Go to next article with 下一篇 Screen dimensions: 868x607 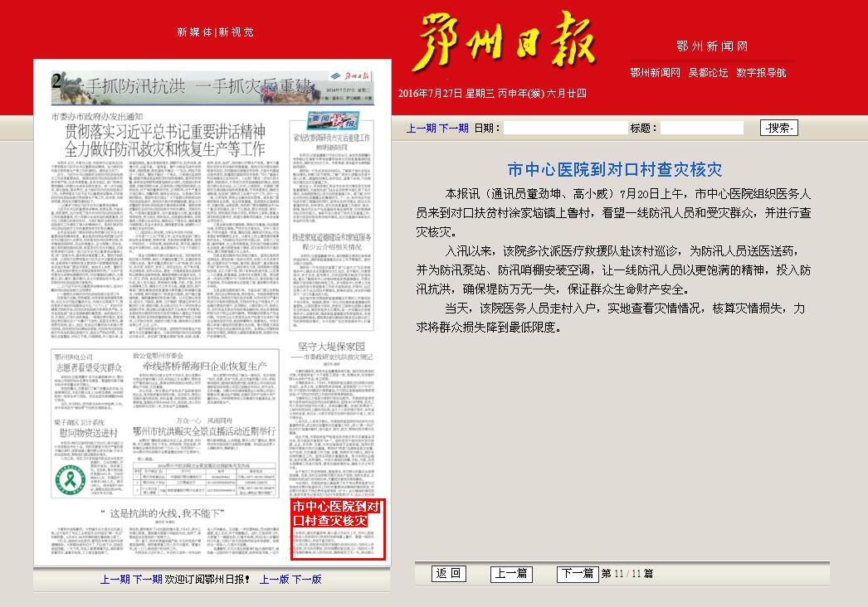[x=578, y=574]
